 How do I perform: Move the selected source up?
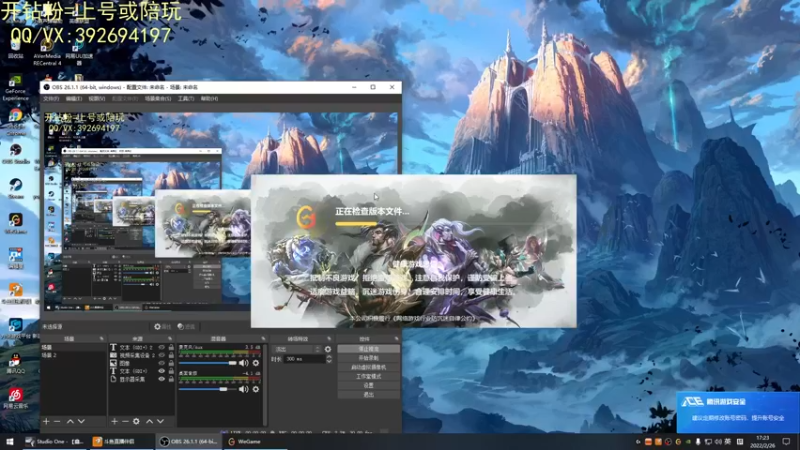tap(149, 421)
